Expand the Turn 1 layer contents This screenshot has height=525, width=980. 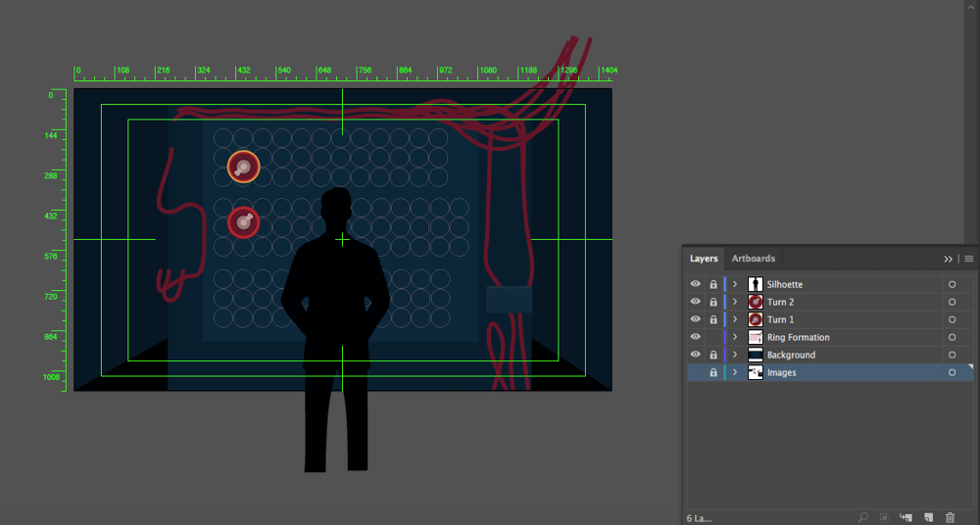[735, 318]
